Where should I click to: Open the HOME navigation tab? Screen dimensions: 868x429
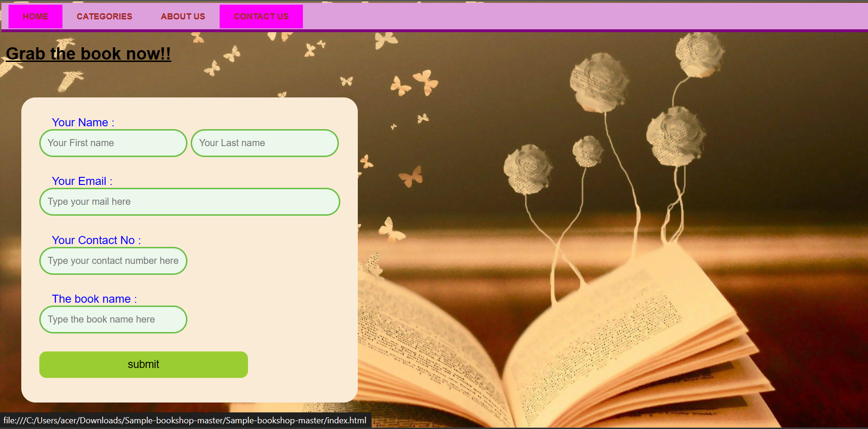pos(35,17)
